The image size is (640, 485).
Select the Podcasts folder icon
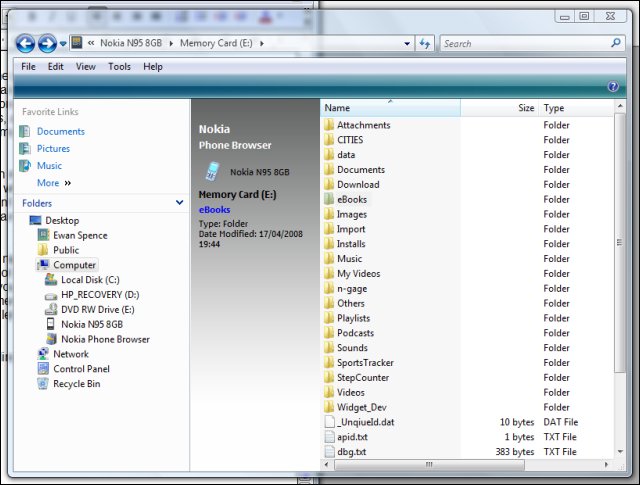[x=329, y=333]
